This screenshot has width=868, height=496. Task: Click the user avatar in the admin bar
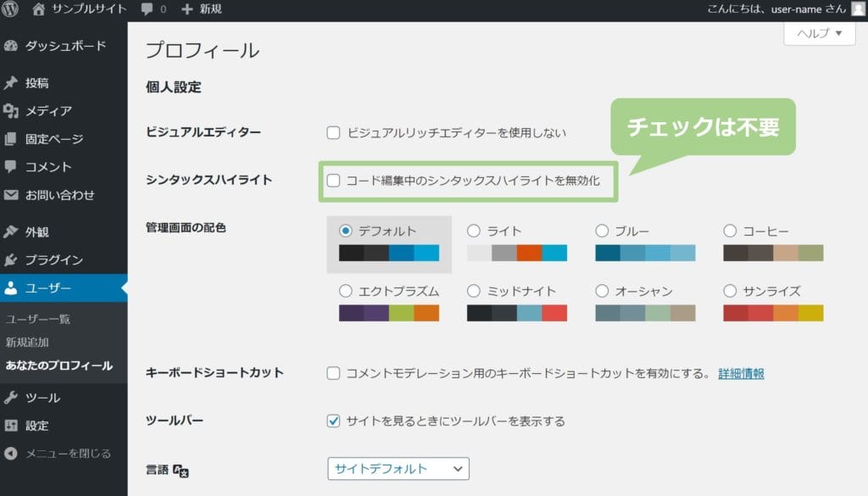tap(858, 9)
